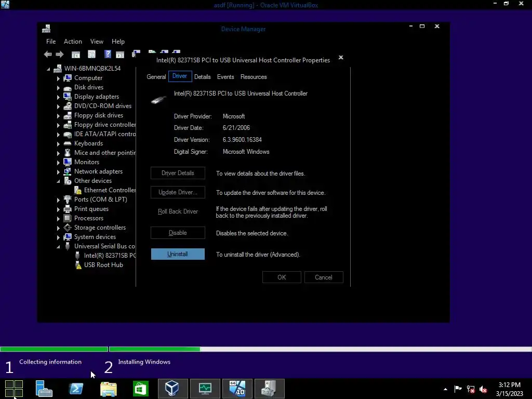Select the Computer category icon in tree

coord(68,78)
